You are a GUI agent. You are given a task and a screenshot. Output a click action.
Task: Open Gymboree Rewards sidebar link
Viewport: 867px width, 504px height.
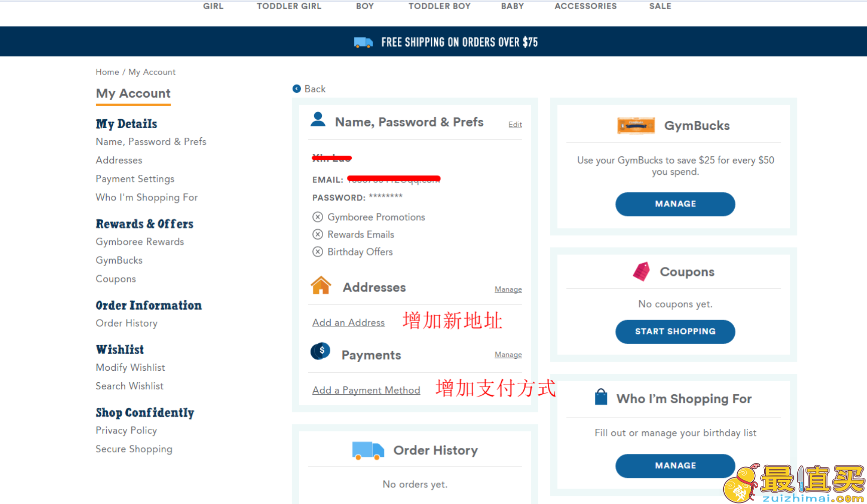tap(140, 241)
